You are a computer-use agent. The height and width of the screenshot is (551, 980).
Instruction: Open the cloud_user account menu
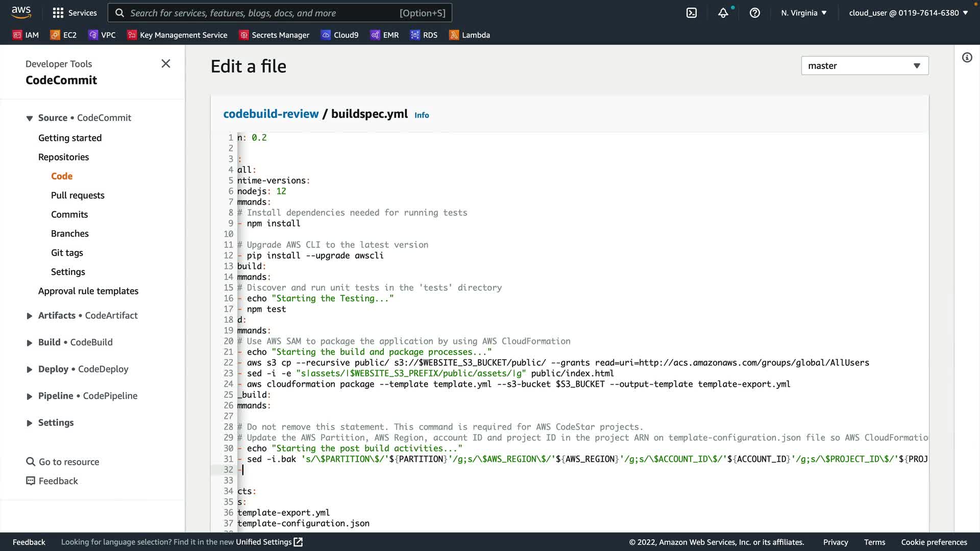click(x=908, y=13)
